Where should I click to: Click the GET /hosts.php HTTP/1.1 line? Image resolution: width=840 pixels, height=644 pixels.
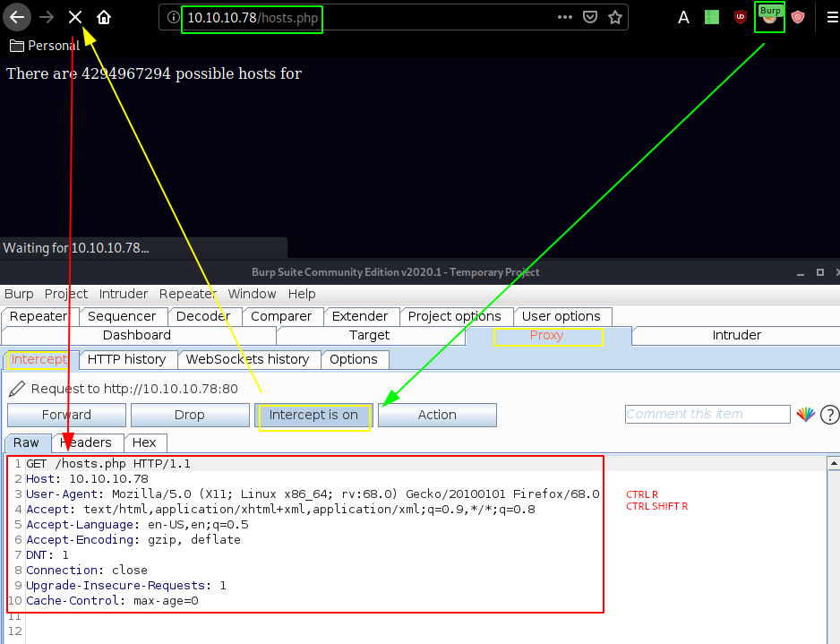click(x=108, y=464)
